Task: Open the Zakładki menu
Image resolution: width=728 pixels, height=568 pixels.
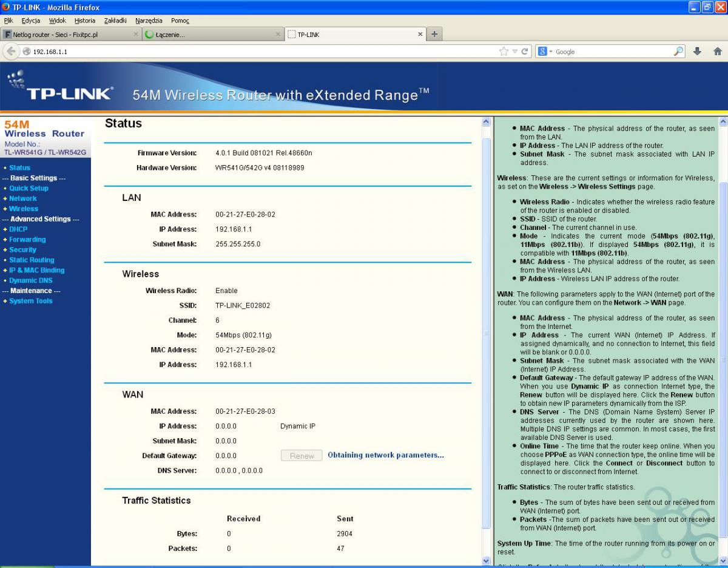Action: [115, 21]
